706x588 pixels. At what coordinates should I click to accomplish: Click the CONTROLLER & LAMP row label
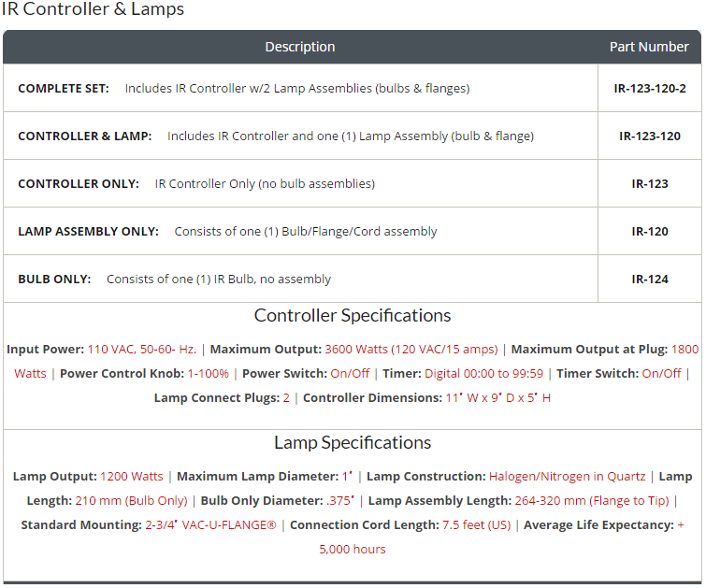tap(84, 136)
